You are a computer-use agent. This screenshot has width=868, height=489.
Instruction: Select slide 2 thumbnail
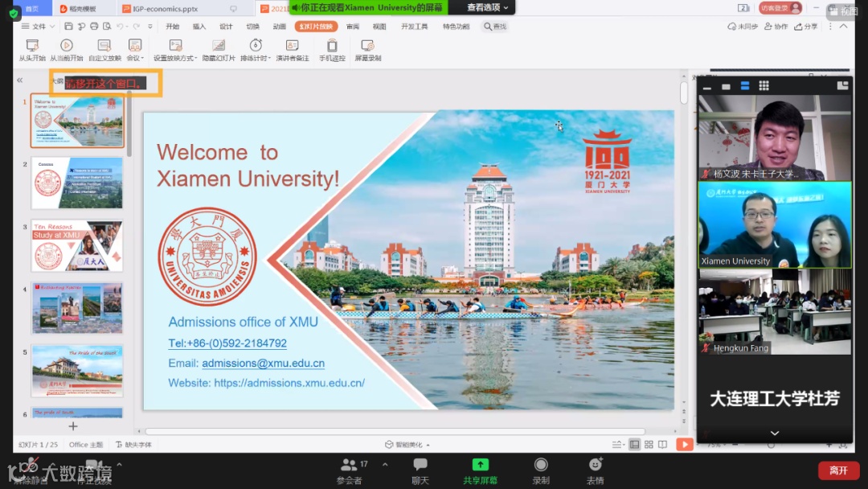coord(77,183)
